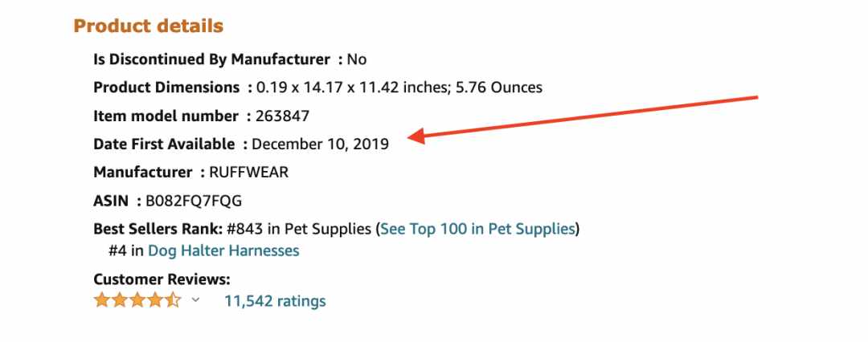This screenshot has height=342, width=868.
Task: Click the Product details heading
Action: click(149, 26)
